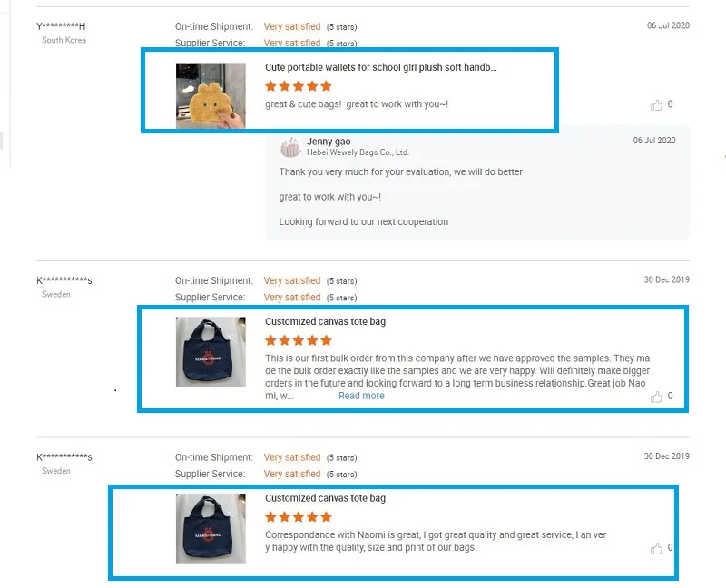Image resolution: width=726 pixels, height=588 pixels.
Task: Click the supplier reply text 'Looking forward to our next cooperation'
Action: (x=363, y=221)
